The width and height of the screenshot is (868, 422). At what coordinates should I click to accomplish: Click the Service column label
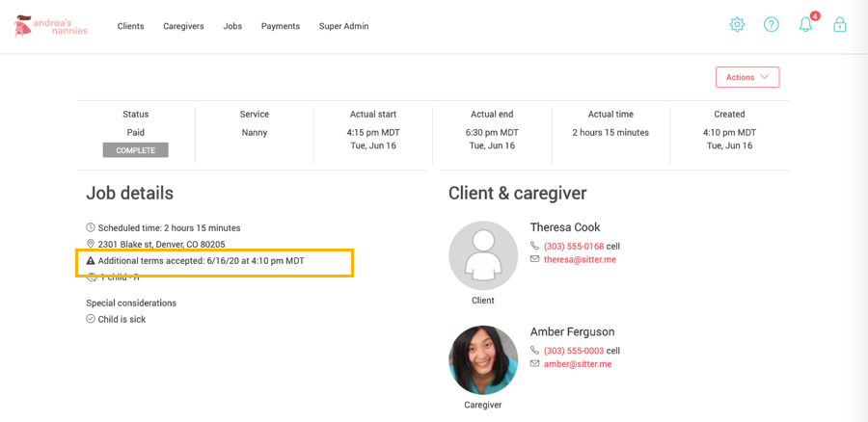(254, 115)
